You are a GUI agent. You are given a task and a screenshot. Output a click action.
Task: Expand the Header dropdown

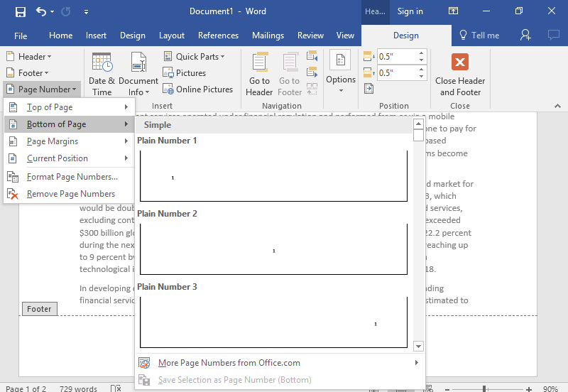[x=29, y=56]
